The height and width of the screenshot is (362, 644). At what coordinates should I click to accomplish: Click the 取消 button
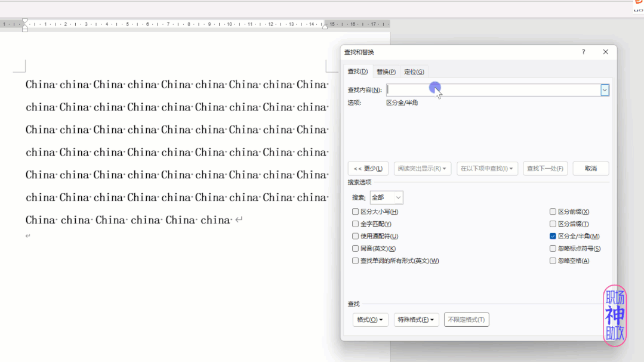[591, 168]
